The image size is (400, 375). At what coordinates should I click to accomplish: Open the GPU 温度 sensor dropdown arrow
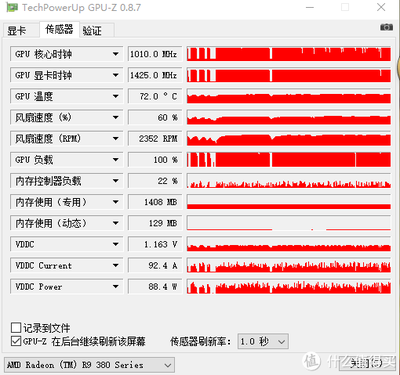[116, 96]
